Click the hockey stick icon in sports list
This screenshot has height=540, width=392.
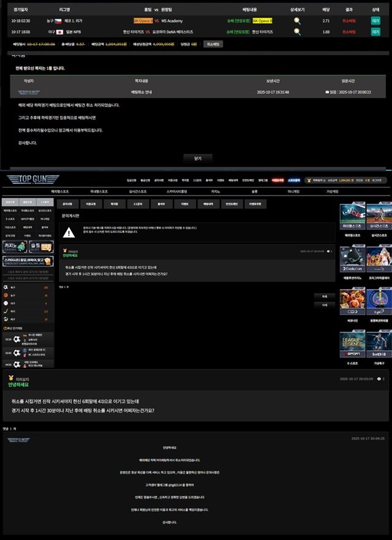(6, 311)
